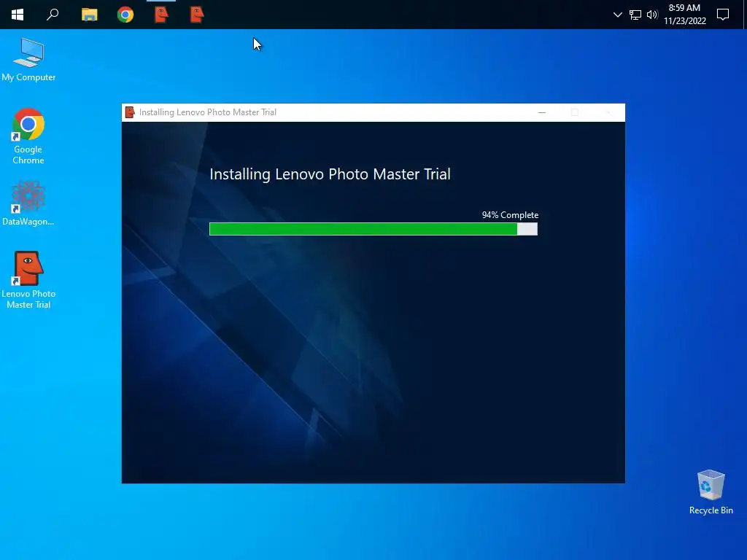Show hidden system tray icons chevron
Screen dimensions: 747x560
[617, 15]
